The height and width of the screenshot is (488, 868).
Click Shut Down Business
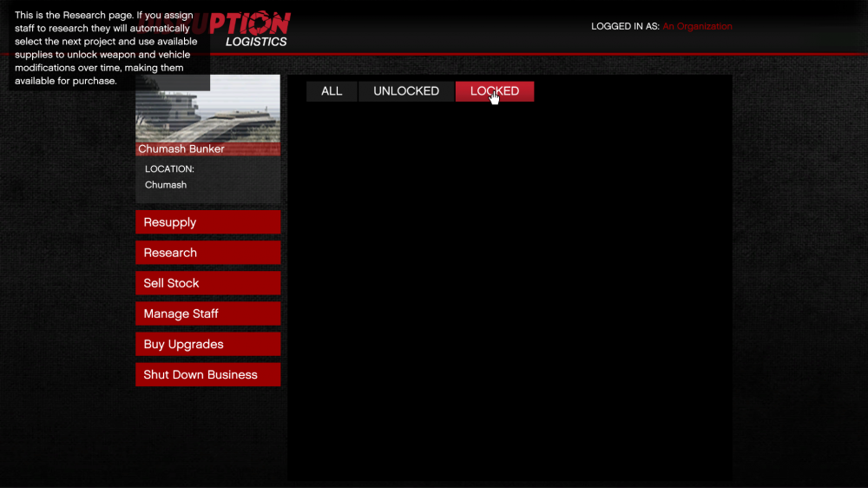click(208, 374)
